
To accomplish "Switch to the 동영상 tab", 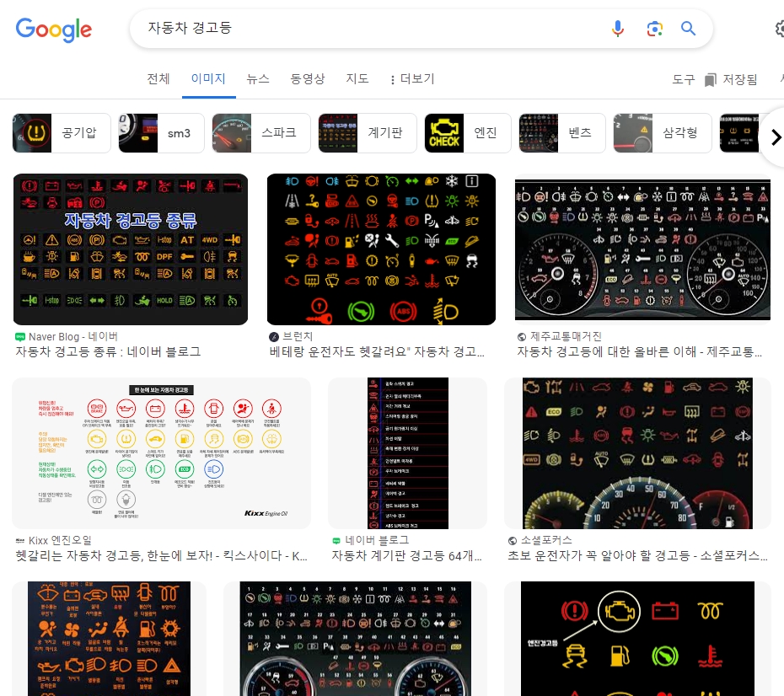I will 307,78.
